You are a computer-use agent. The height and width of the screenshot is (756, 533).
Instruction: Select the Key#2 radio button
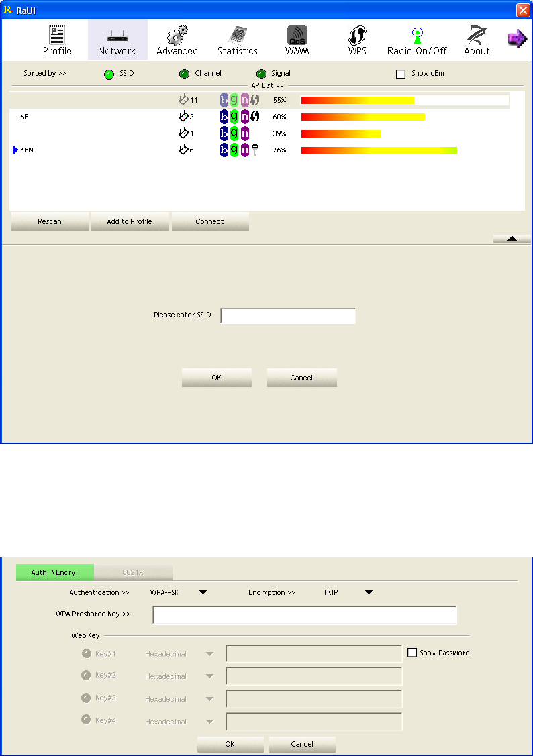tap(86, 675)
